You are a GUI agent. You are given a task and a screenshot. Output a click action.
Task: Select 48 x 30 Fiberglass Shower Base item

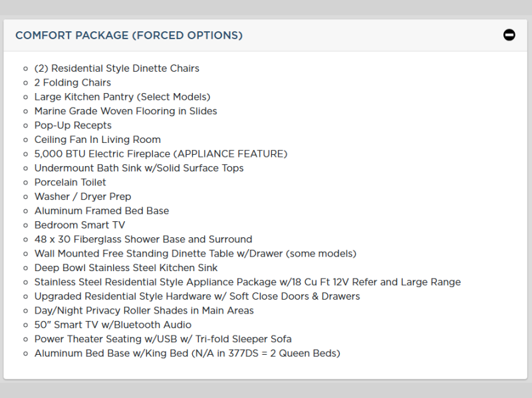pyautogui.click(x=144, y=239)
